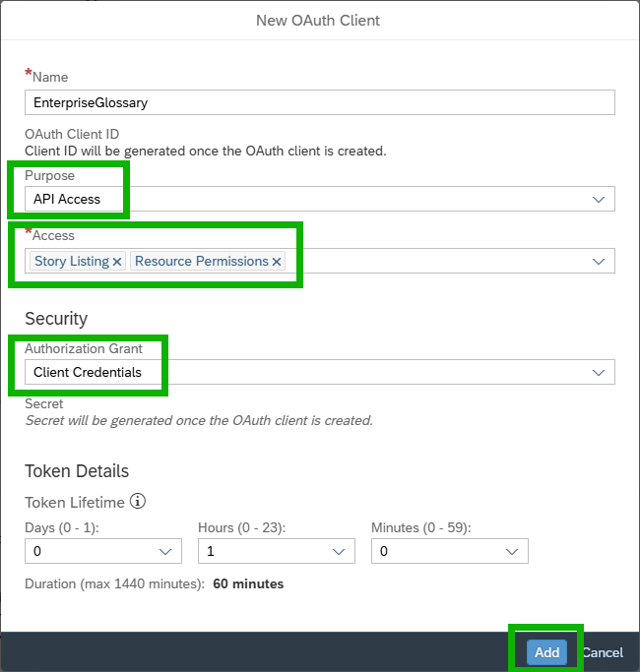The height and width of the screenshot is (672, 640).
Task: Cancel the New OAuth Client dialog
Action: [x=603, y=652]
